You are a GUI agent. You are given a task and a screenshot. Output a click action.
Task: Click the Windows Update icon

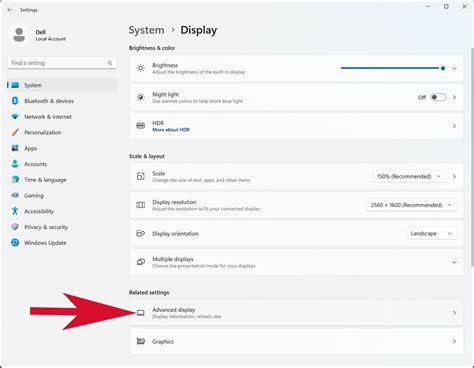pyautogui.click(x=15, y=242)
